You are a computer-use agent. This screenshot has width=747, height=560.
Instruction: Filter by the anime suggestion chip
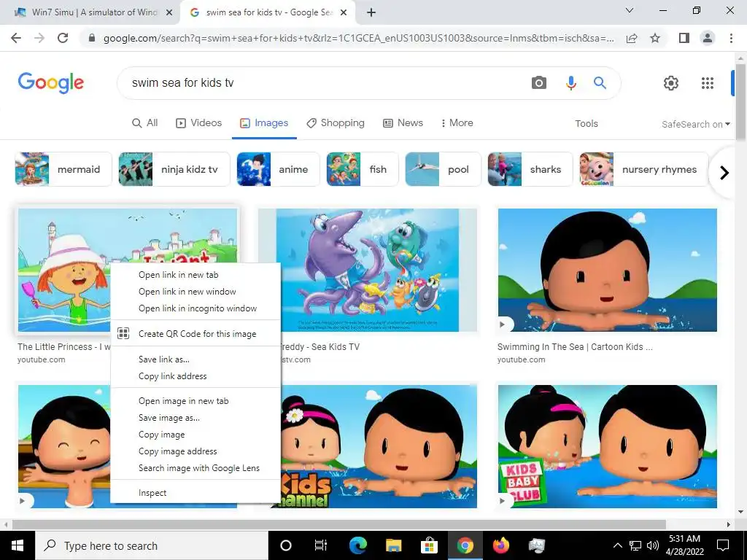tap(278, 169)
